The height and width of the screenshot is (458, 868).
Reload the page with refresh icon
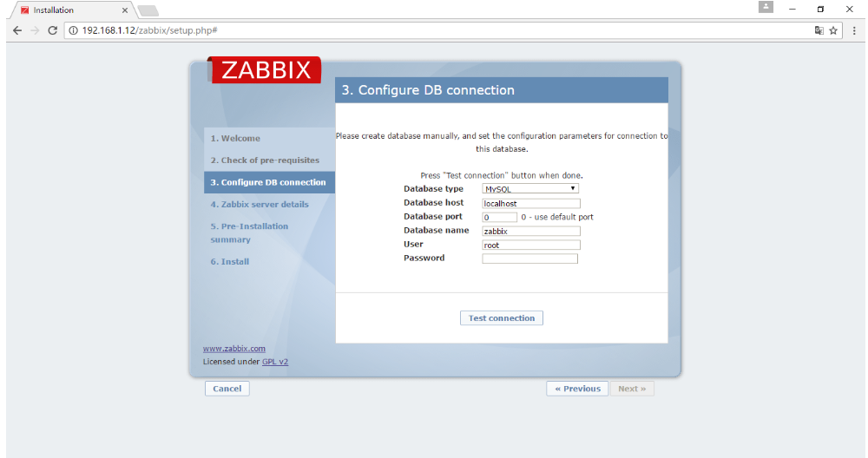coord(53,30)
